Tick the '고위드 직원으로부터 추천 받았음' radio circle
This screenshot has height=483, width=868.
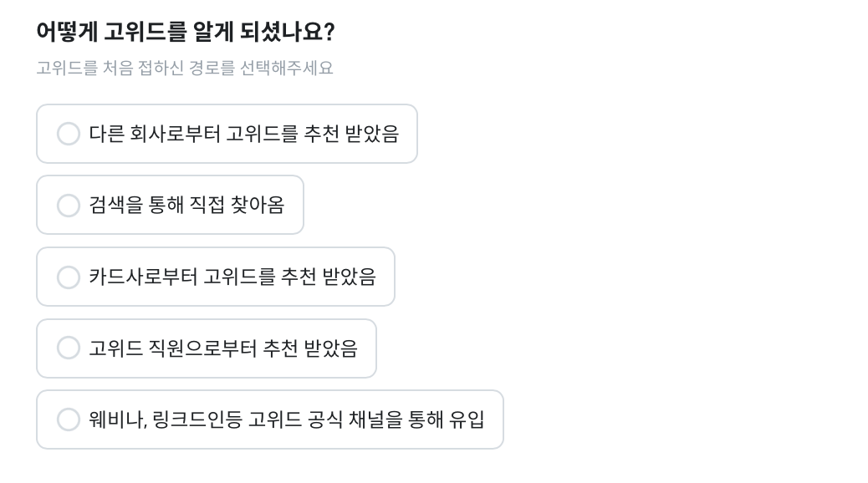click(69, 348)
